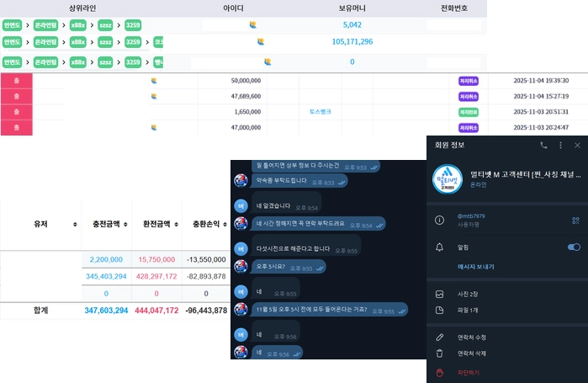Click the 처리취소 badge dated 2025-11-04 19:39:30
Screen dimensions: 588x383
[x=469, y=81]
